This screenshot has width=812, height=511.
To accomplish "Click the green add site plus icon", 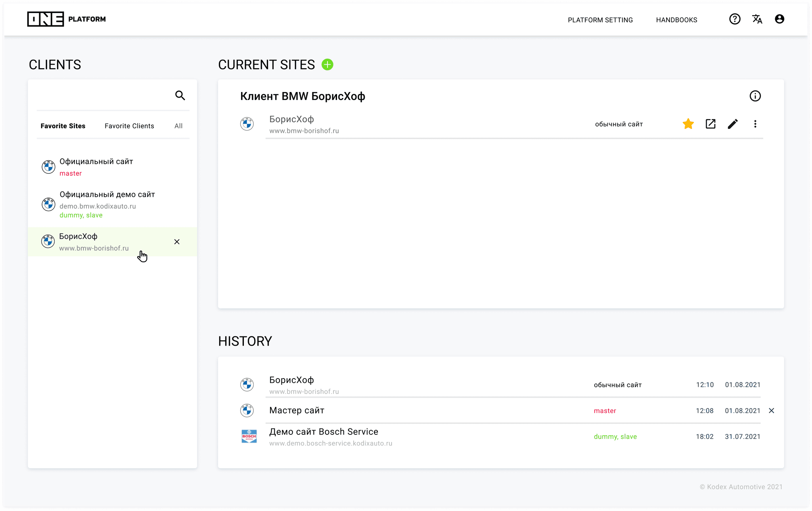I will [x=327, y=65].
